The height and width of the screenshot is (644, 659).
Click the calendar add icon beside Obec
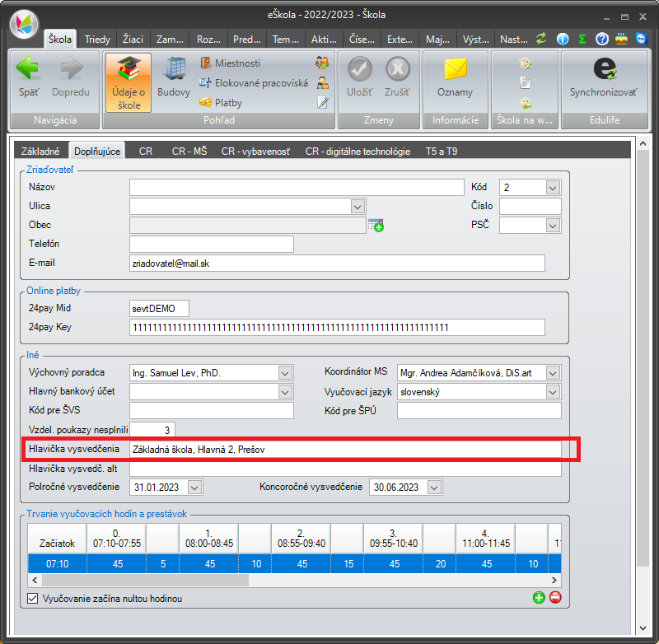click(x=376, y=225)
